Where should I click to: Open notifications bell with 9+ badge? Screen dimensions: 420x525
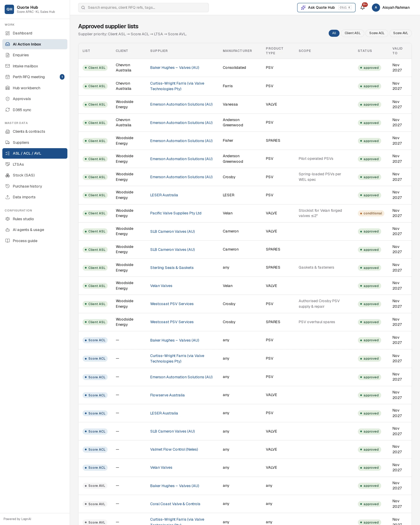362,7
